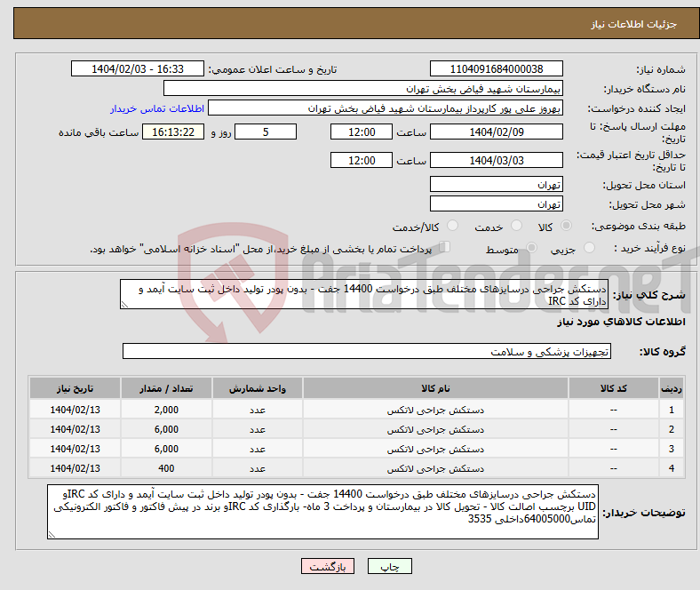Select the کالا radio option
This screenshot has height=590, width=700.
click(x=567, y=227)
